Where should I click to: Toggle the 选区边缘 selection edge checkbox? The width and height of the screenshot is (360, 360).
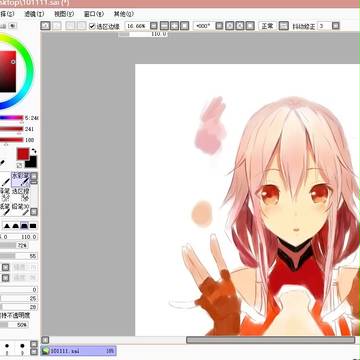92,26
